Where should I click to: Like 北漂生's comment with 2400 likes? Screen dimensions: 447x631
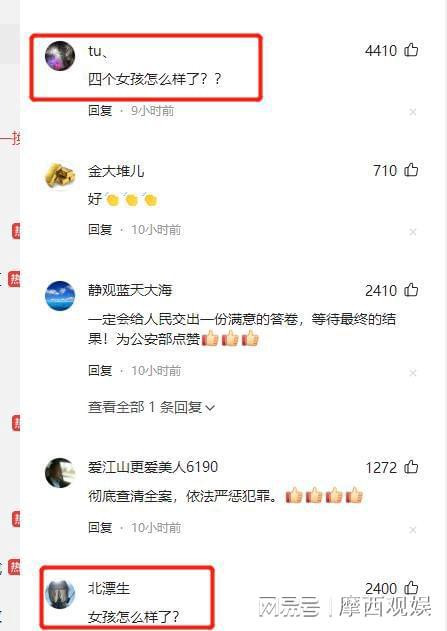point(411,588)
